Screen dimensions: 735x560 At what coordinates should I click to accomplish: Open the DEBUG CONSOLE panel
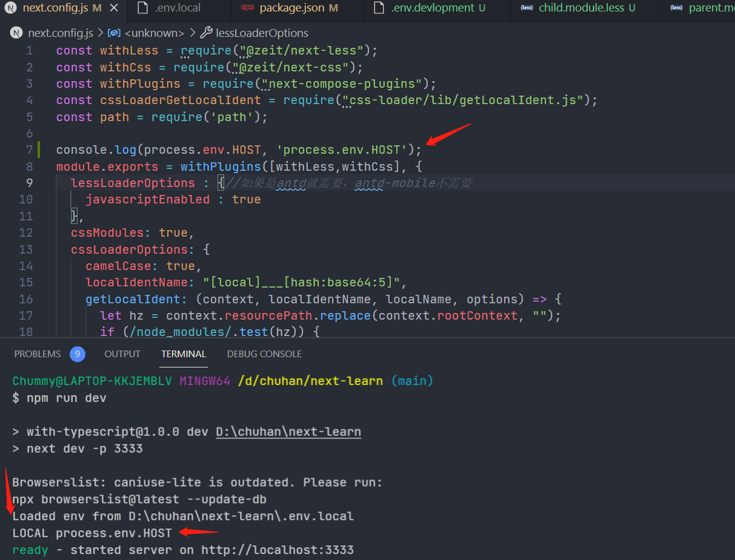tap(264, 354)
